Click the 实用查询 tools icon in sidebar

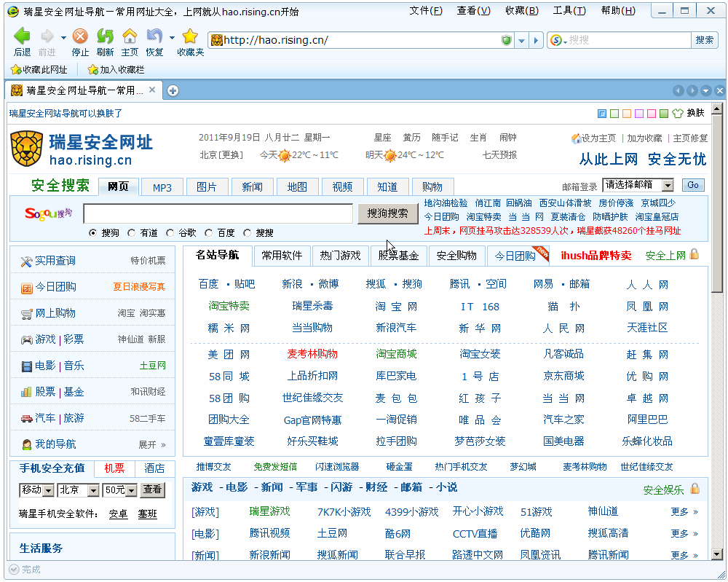[26, 261]
